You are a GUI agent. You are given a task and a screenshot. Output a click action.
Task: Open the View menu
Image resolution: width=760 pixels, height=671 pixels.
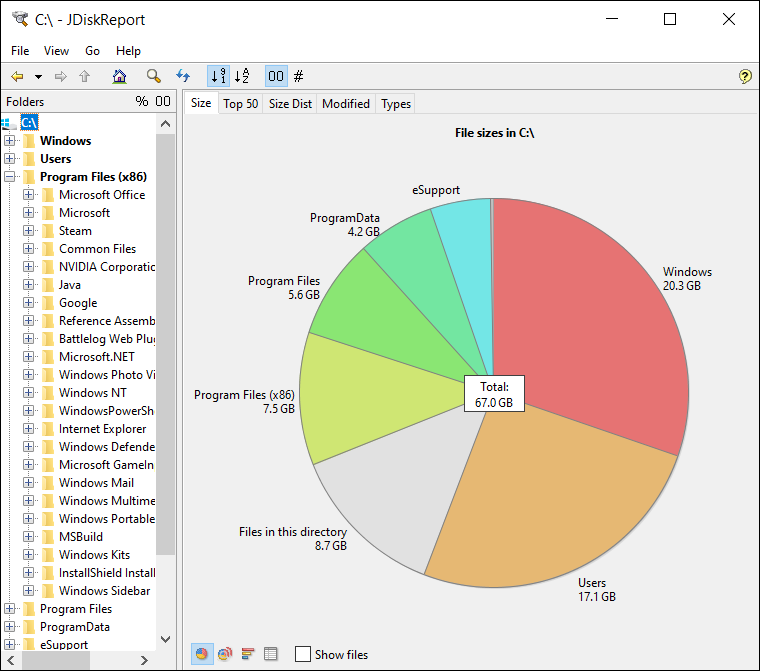56,51
